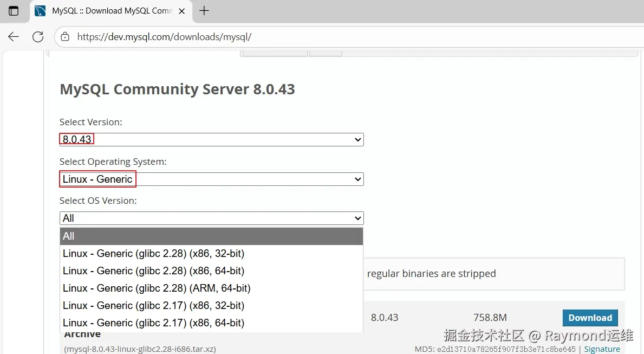
Task: Select Linux - Generic (glibc 2.28) (x86, 32-bit)
Action: (212, 254)
